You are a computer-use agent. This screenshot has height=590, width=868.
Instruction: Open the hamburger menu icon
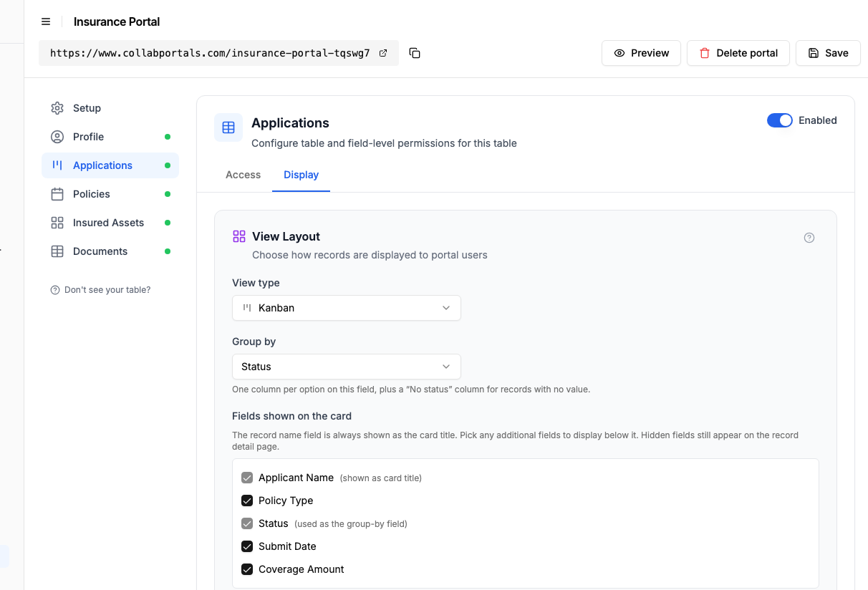tap(46, 21)
